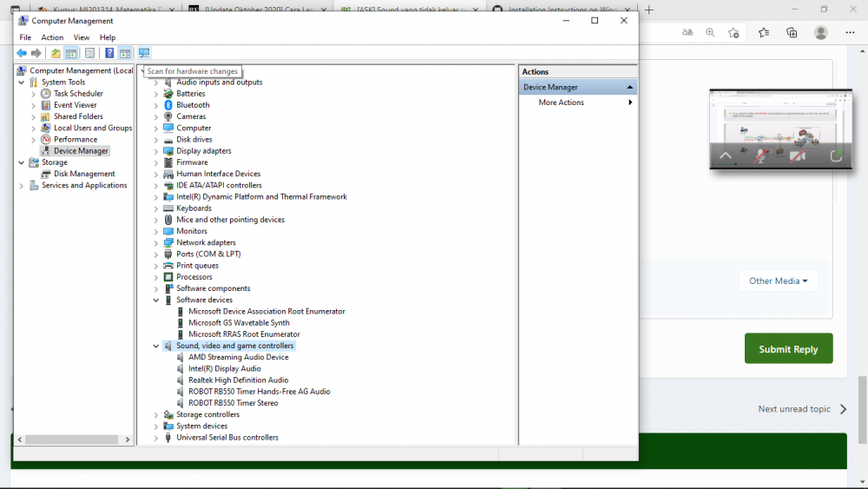Viewport: 868px width, 489px height.
Task: Click the Back arrow toolbar icon
Action: click(x=21, y=53)
